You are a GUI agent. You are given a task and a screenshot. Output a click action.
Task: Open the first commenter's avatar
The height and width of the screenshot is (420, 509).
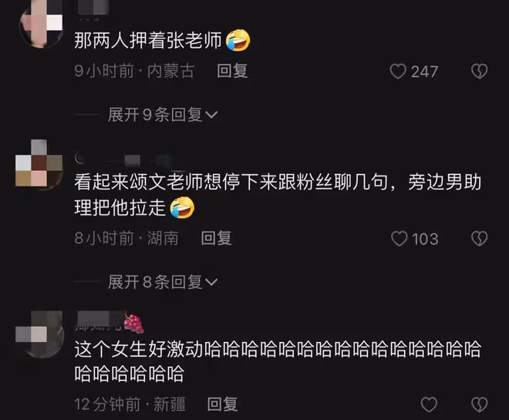[x=41, y=25]
